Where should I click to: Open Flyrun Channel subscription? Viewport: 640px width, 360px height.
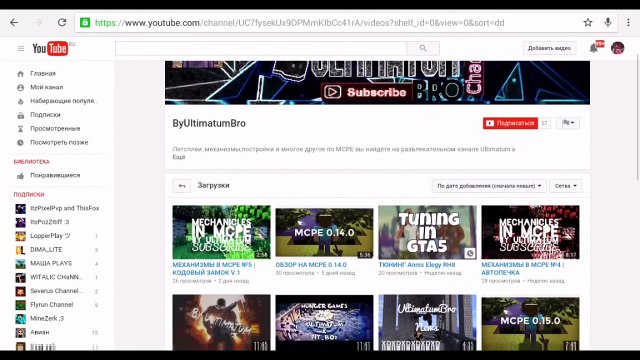[x=51, y=304]
